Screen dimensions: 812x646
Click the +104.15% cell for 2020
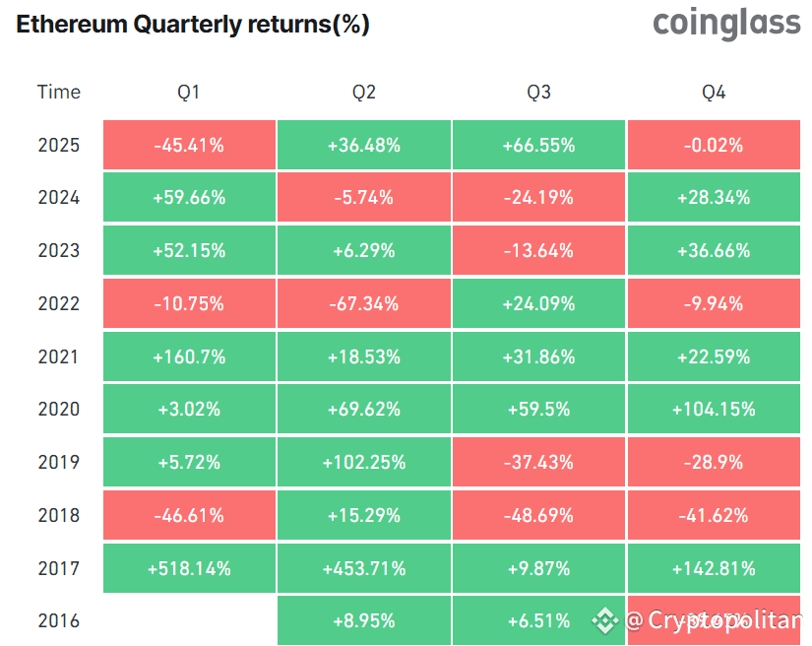pos(714,410)
